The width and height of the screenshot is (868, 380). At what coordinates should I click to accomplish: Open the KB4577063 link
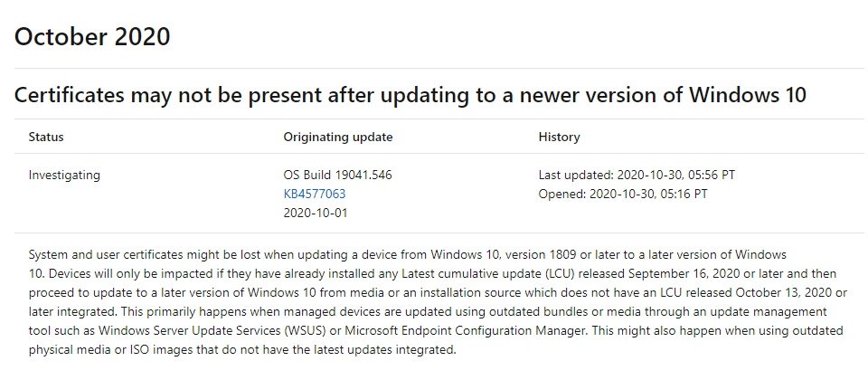point(315,194)
